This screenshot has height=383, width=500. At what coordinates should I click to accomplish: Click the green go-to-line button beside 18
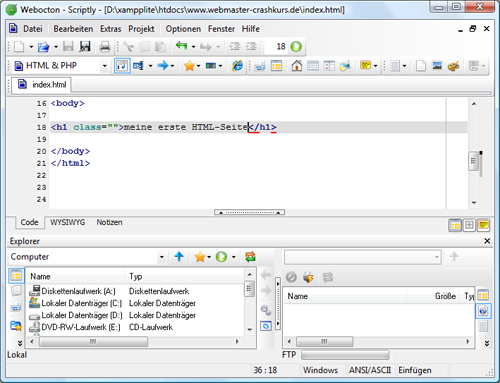pos(296,47)
